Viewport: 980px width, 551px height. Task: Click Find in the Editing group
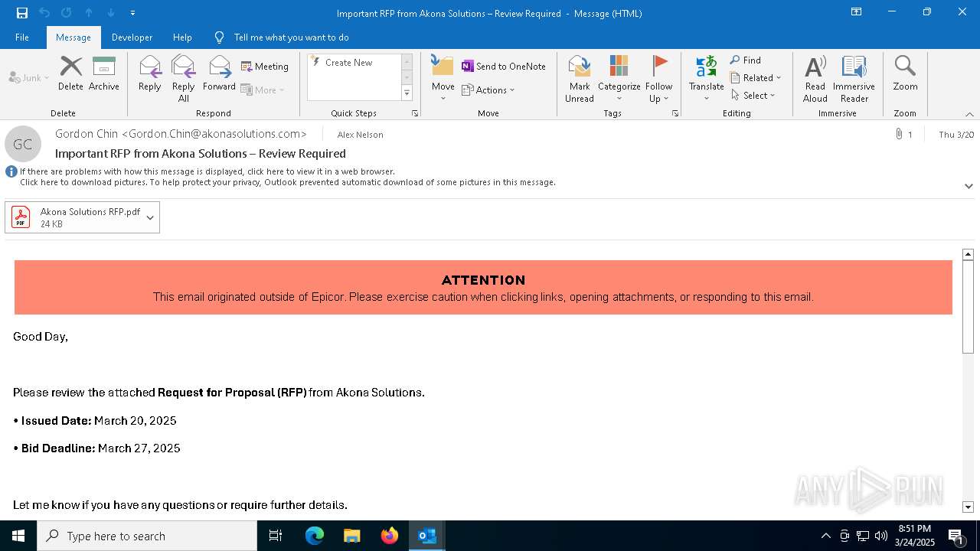click(x=745, y=60)
